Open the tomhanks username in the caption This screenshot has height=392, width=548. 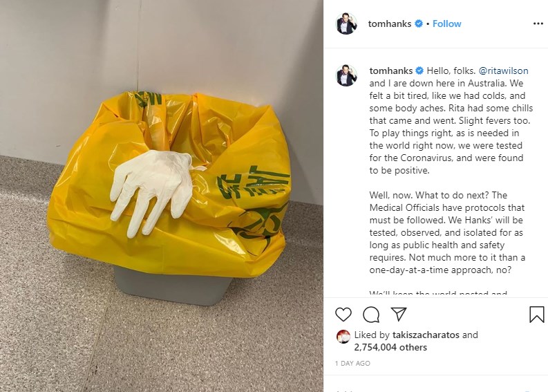(x=390, y=71)
